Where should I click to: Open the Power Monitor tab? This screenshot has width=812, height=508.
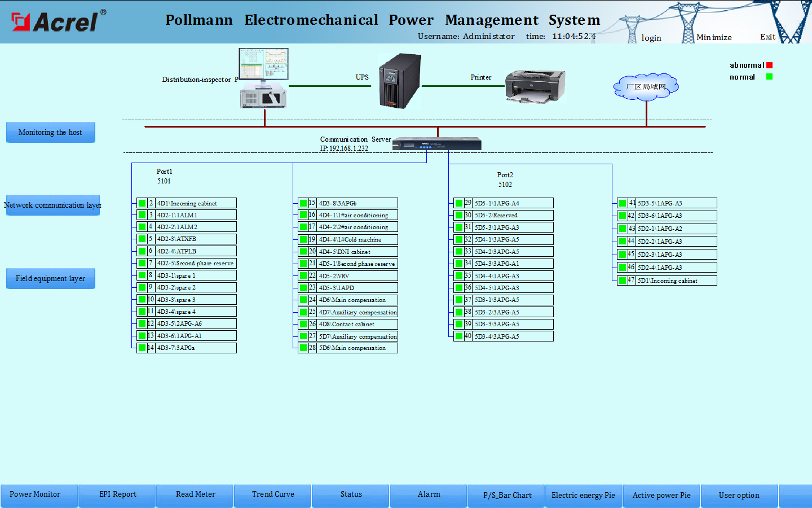pyautogui.click(x=35, y=495)
